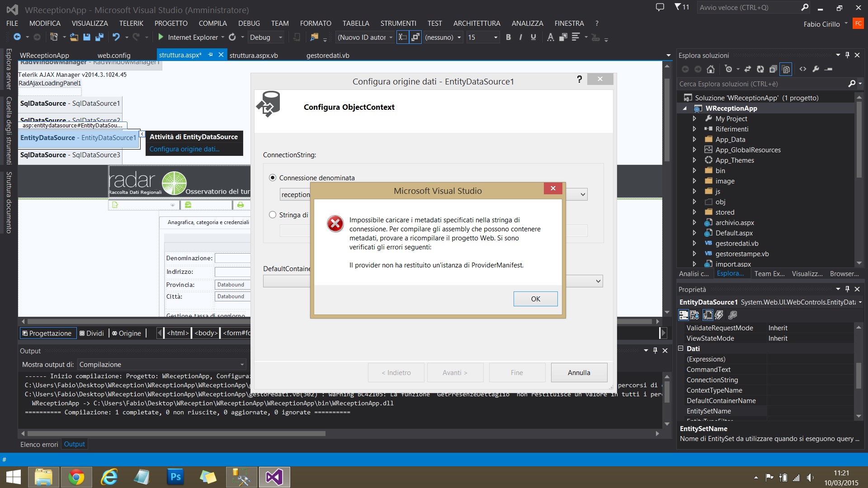This screenshot has width=868, height=488.
Task: Pin the Esplora soluzioni panel
Action: coord(847,55)
